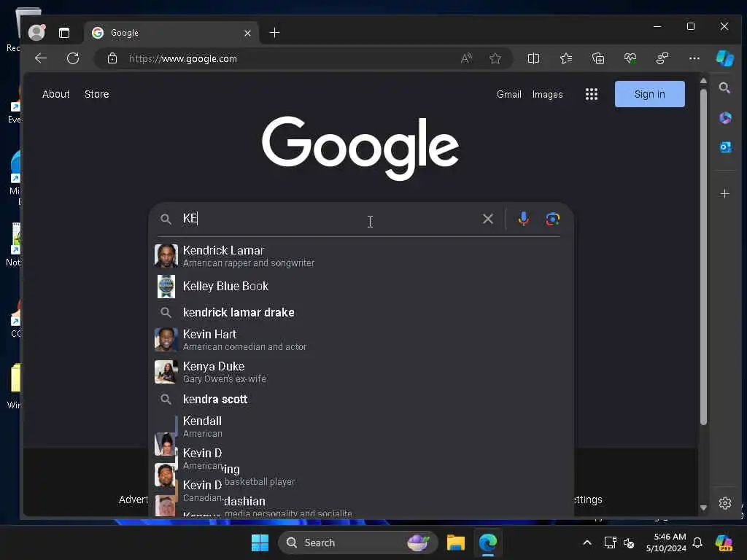
Task: Click the sidebar search icon
Action: point(724,88)
